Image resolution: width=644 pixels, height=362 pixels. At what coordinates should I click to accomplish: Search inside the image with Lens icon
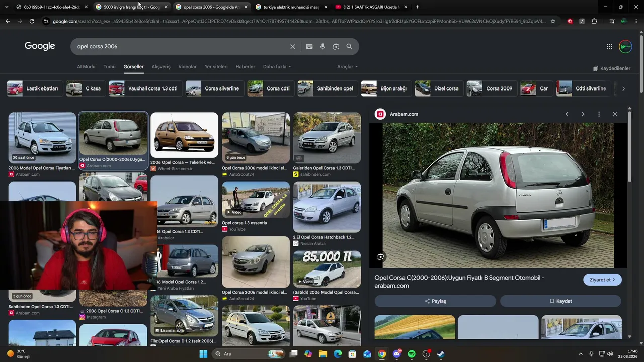(381, 257)
